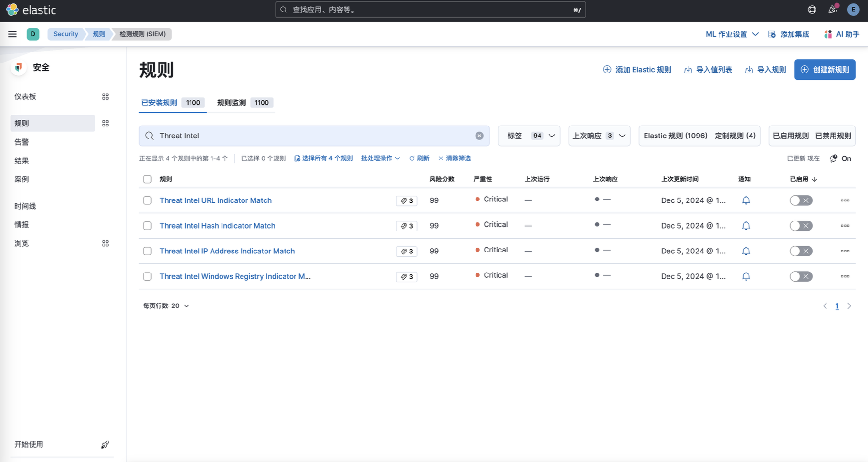
Task: Open actions menu for URL Indicator Match
Action: pyautogui.click(x=845, y=200)
